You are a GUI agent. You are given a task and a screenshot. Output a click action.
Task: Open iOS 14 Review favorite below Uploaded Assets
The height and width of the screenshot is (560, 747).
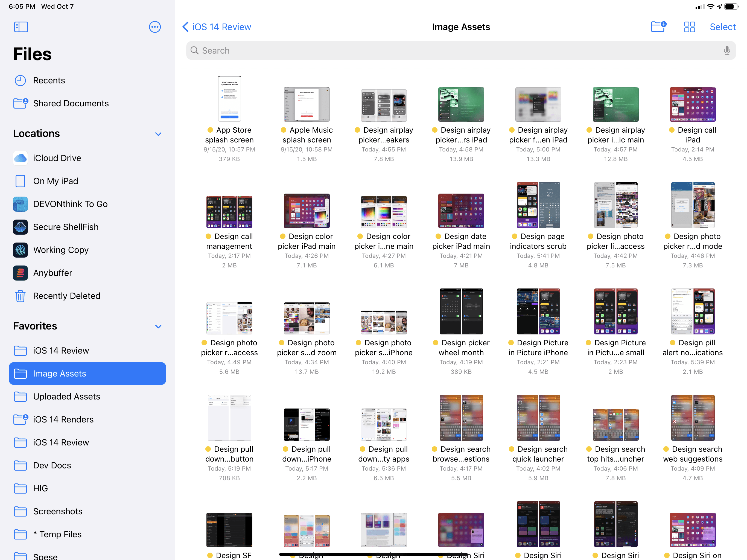click(x=87, y=442)
